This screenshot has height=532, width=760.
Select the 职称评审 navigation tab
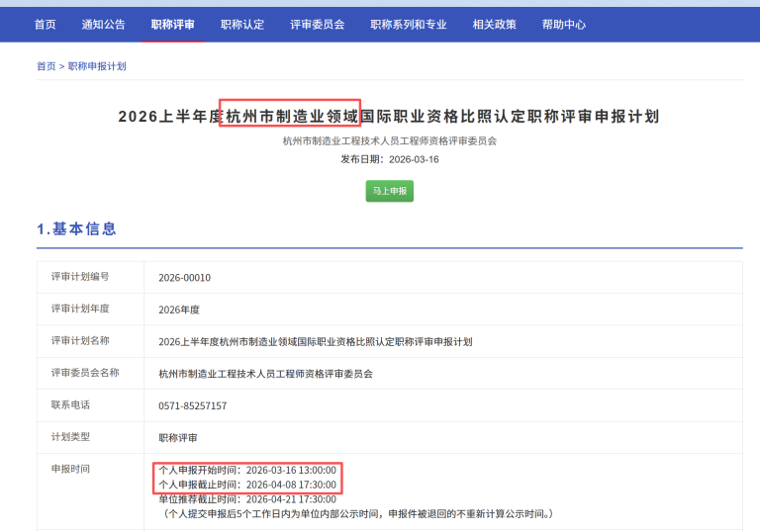click(173, 24)
